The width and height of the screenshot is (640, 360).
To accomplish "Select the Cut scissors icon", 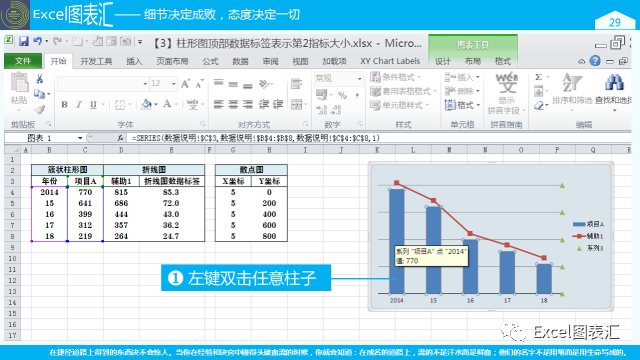I will point(40,79).
